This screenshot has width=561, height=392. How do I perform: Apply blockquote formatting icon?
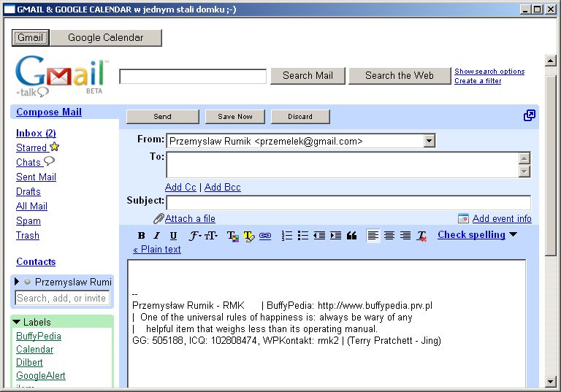[x=351, y=235]
